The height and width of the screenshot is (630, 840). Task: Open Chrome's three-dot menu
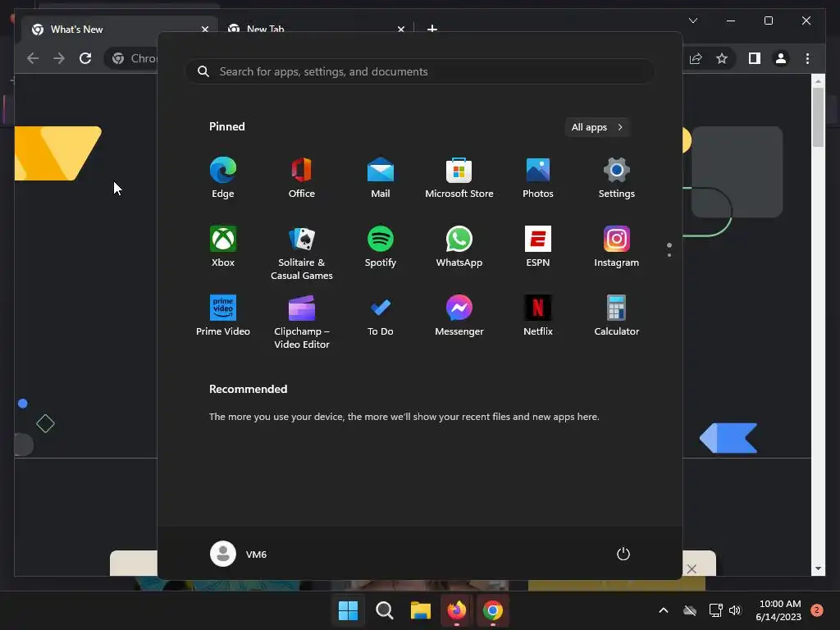coord(807,58)
